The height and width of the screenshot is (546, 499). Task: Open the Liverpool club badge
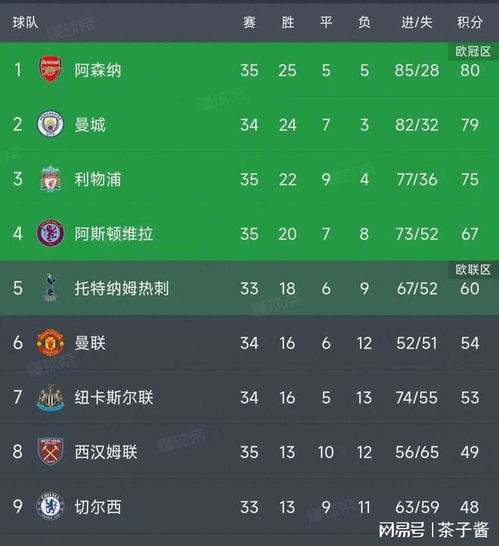(x=50, y=179)
